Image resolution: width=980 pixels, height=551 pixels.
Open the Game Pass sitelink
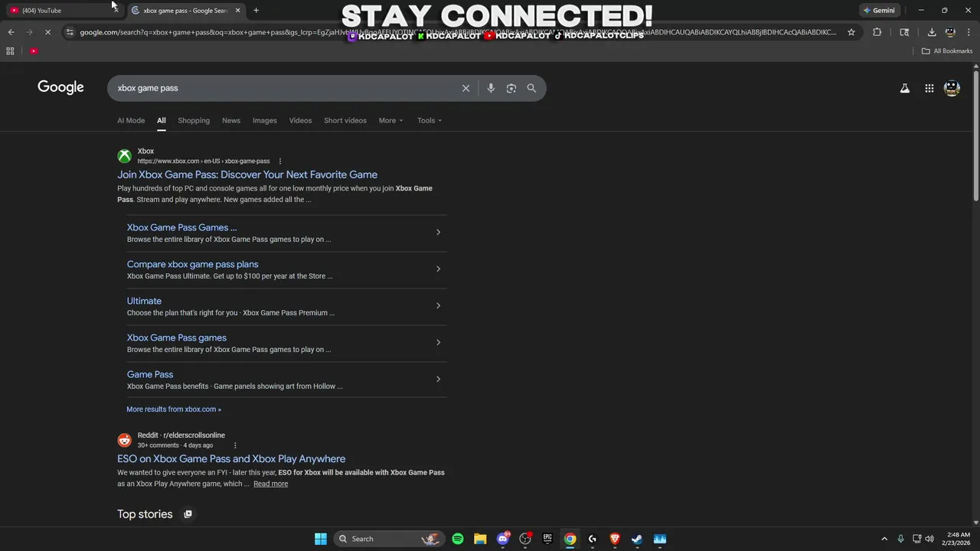150,374
